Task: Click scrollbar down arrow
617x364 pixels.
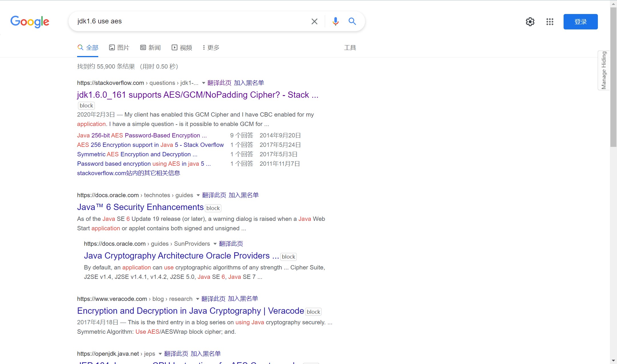Action: (x=613, y=361)
